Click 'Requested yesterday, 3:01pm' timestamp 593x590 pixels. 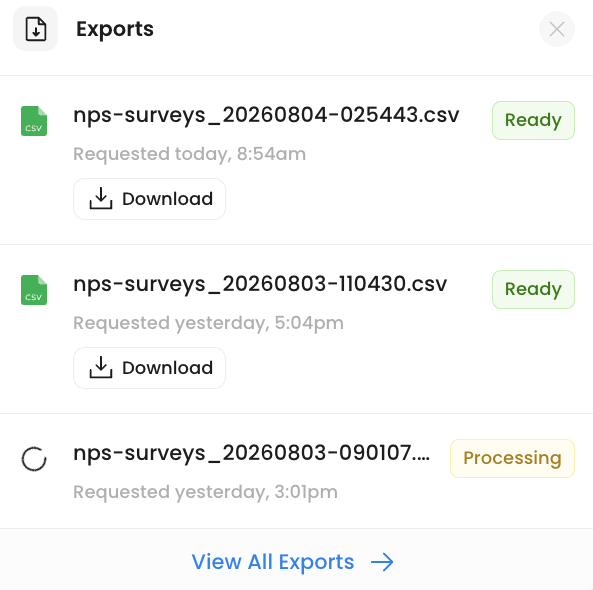[205, 492]
